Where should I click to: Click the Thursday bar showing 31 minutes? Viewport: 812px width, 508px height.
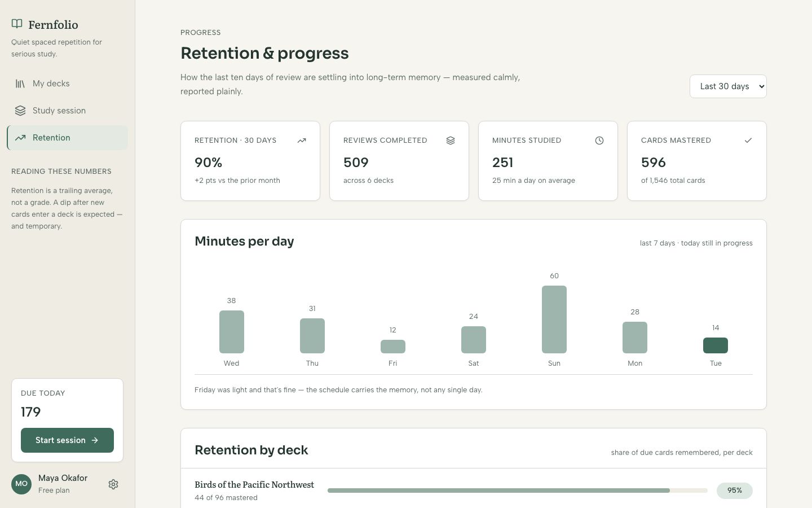point(312,336)
